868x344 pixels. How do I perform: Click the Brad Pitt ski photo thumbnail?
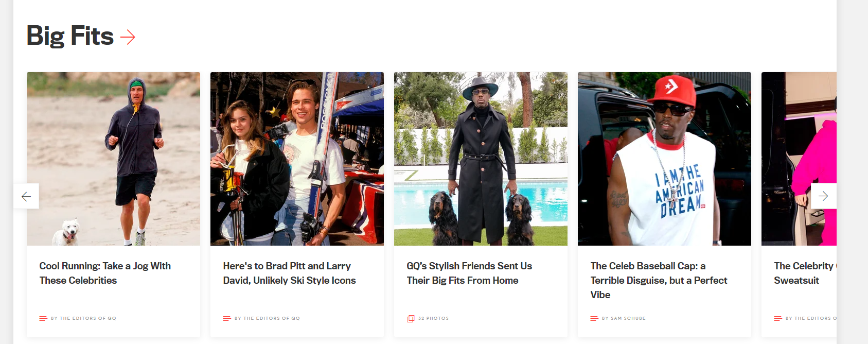coord(297,159)
